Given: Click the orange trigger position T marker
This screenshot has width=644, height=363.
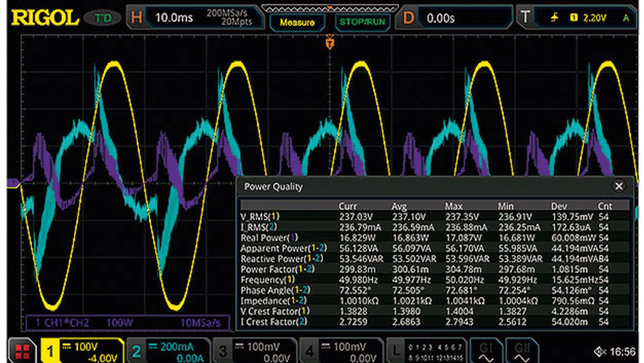Looking at the screenshot, I should point(330,44).
